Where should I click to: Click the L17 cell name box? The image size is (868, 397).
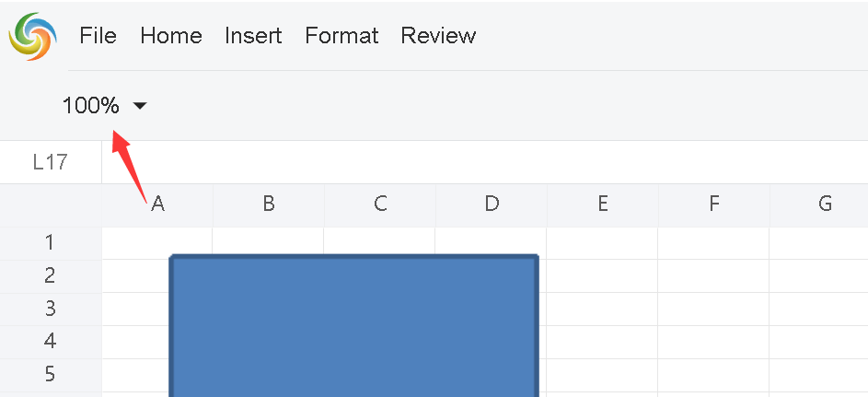(x=51, y=162)
